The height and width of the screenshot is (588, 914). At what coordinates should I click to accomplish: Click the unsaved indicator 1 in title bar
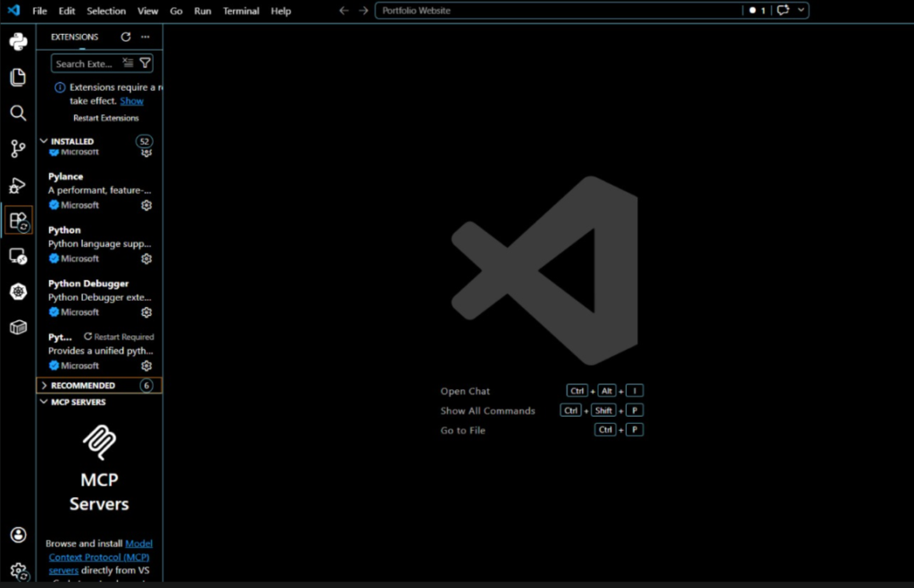point(757,10)
